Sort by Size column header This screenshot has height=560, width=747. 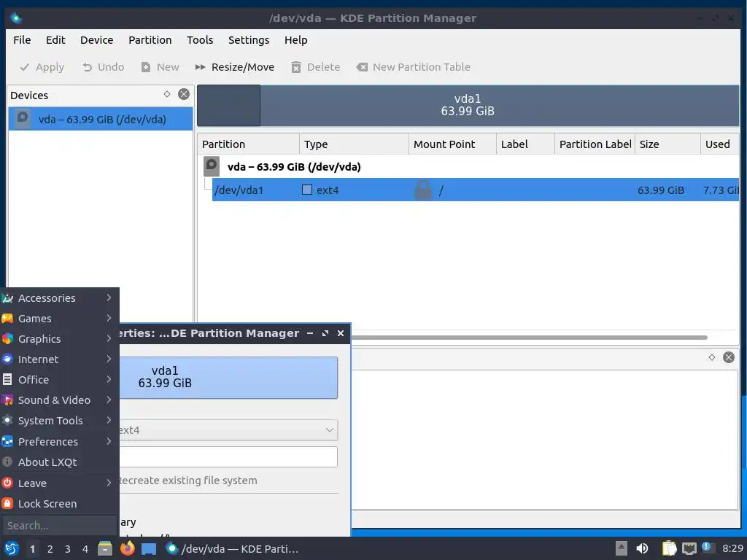click(x=667, y=144)
